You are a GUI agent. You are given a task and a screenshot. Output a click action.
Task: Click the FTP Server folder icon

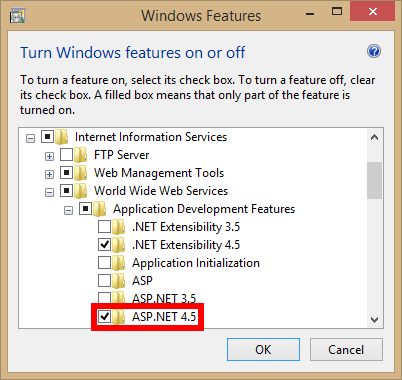coord(81,155)
